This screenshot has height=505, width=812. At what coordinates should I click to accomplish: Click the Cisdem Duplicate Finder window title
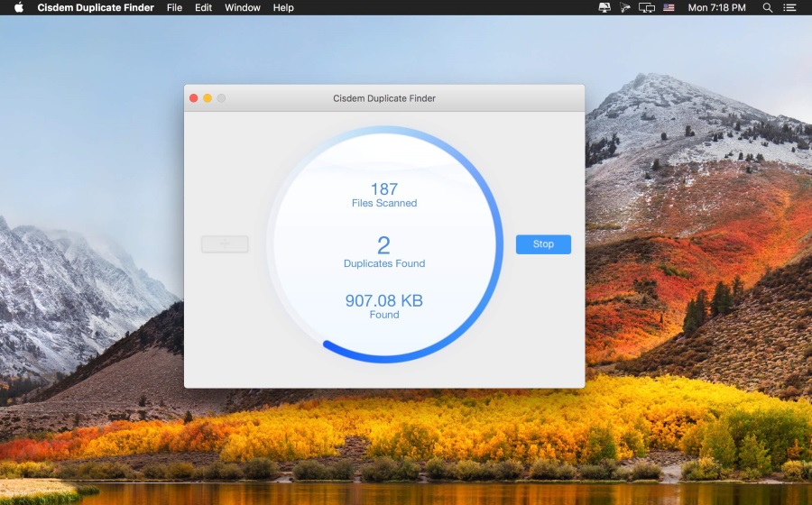click(x=384, y=98)
